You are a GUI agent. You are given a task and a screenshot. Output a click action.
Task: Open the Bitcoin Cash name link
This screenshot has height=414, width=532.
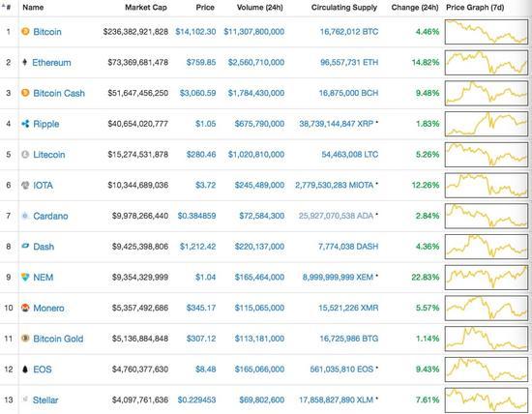59,93
